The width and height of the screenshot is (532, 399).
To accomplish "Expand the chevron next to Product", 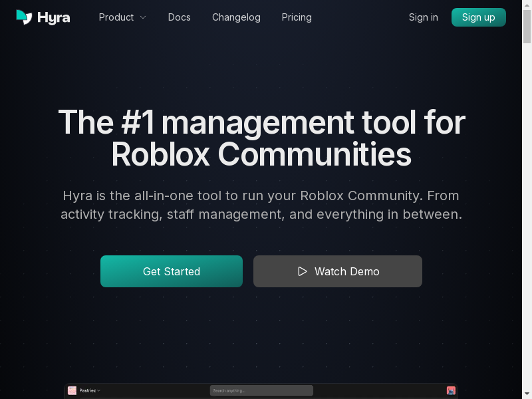I will 143,18.
